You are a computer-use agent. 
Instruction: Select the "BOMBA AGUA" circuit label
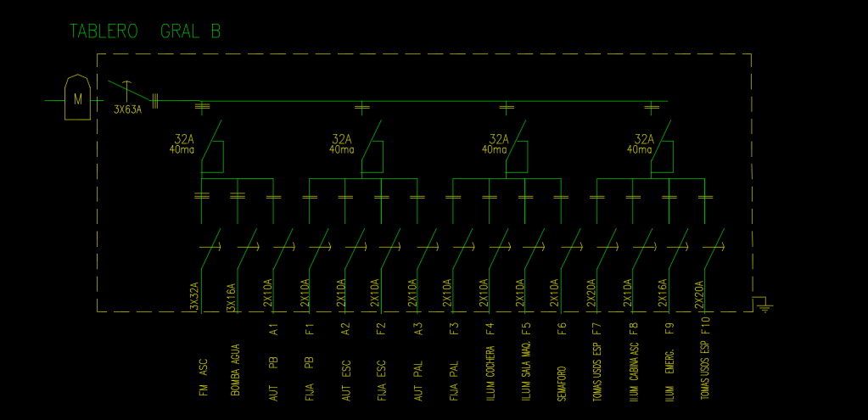pyautogui.click(x=236, y=371)
